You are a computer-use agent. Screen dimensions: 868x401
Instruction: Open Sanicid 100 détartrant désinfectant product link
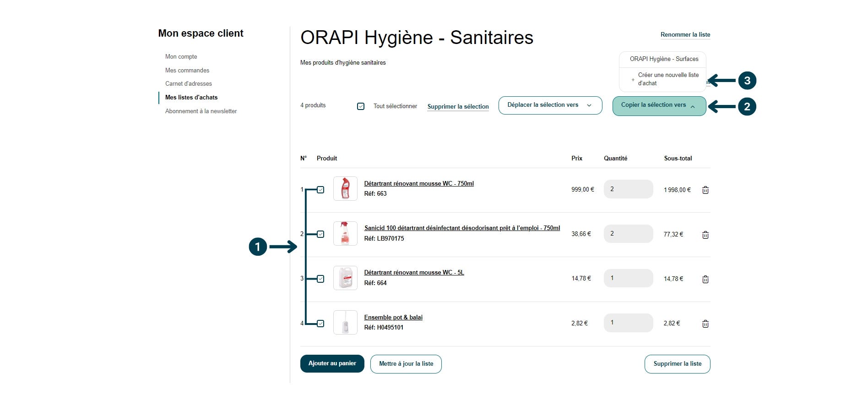pos(462,228)
